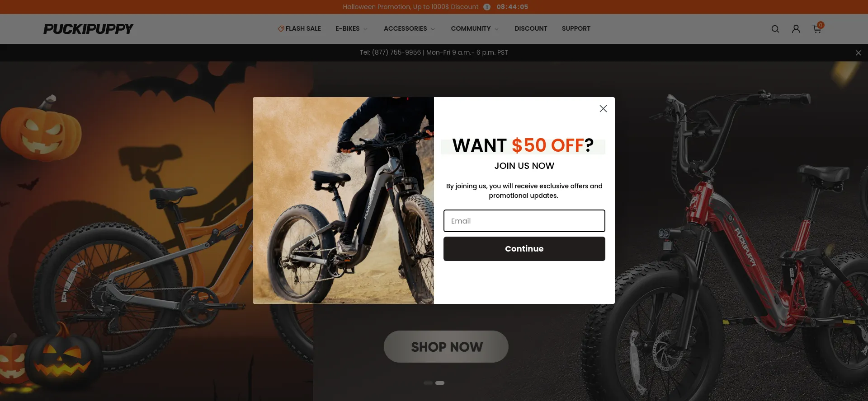Click the Continue button
868x401 pixels.
click(x=524, y=249)
